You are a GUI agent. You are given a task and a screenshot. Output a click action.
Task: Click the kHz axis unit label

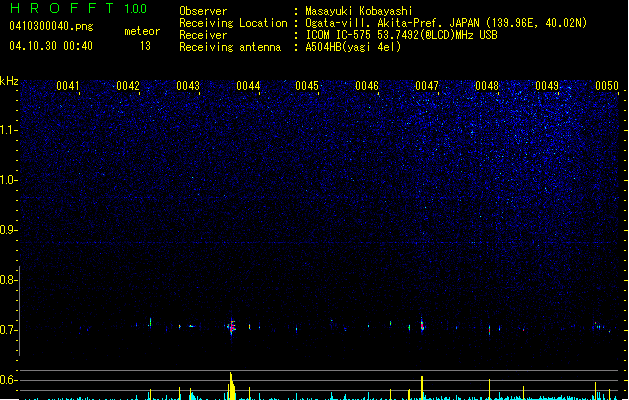coord(9,81)
